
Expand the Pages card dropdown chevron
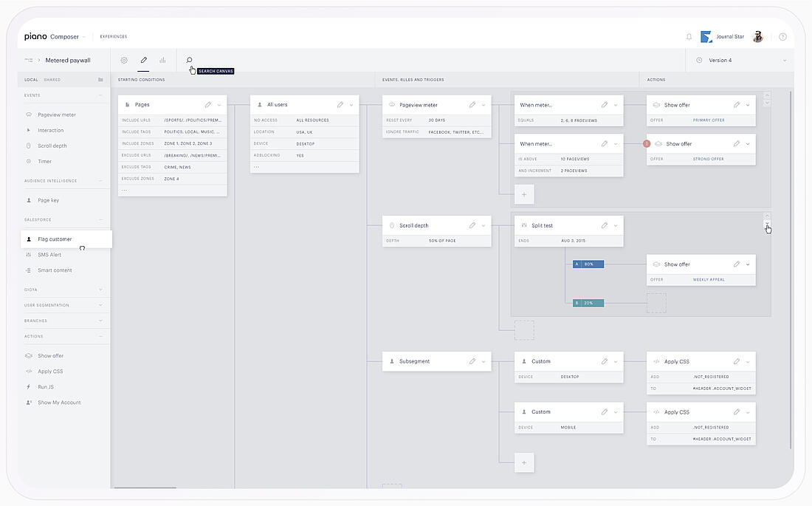pyautogui.click(x=219, y=105)
